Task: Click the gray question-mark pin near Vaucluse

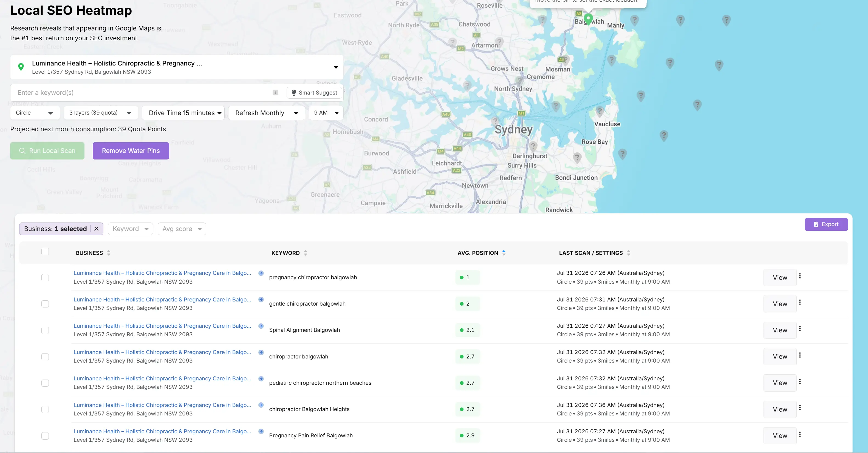Action: [600, 112]
